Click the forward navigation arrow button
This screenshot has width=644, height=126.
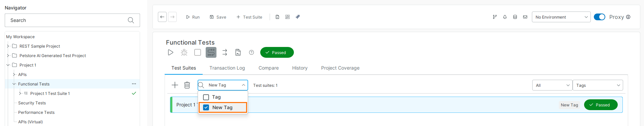point(172,17)
